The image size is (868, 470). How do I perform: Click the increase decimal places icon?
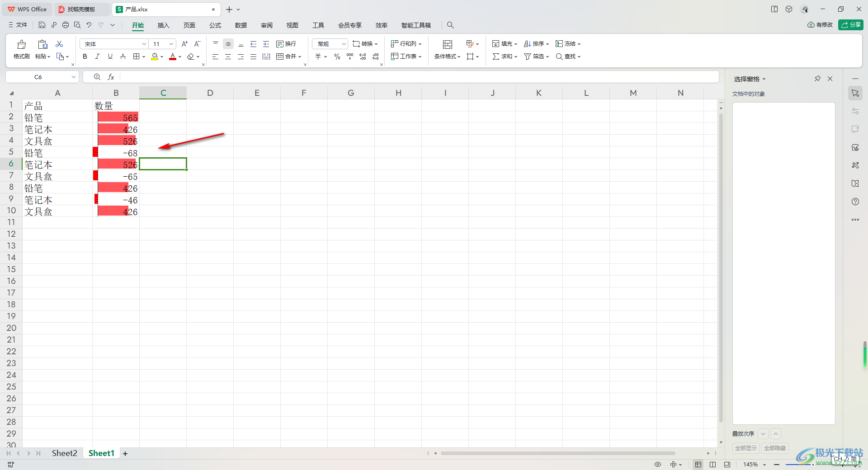point(363,56)
